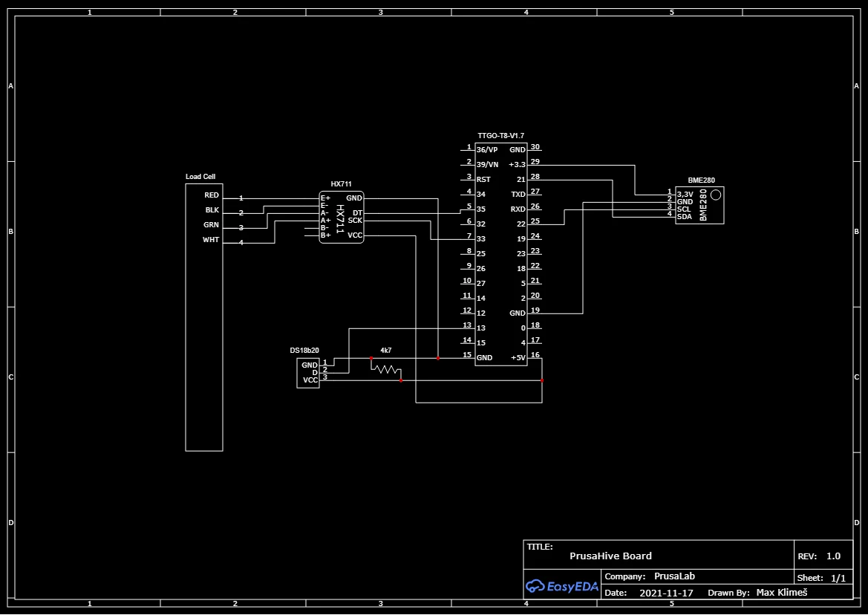Select pin 29 on the +3.3 line
868x615 pixels.
535,162
